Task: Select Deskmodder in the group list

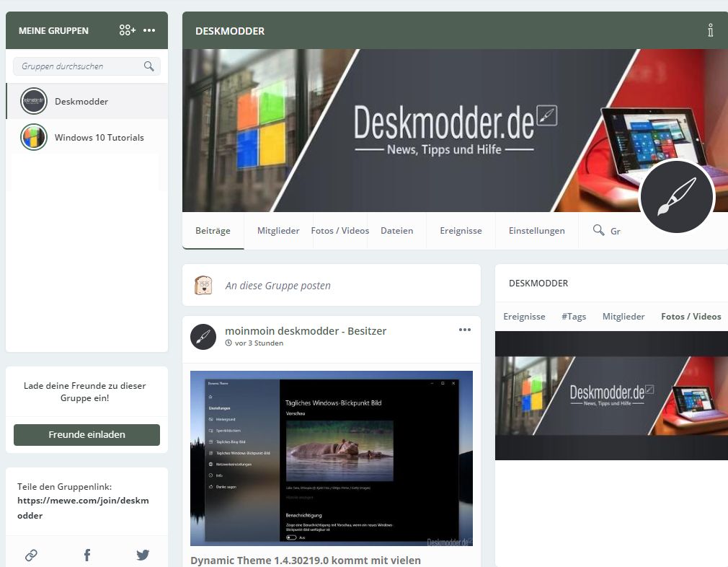Action: 87,101
